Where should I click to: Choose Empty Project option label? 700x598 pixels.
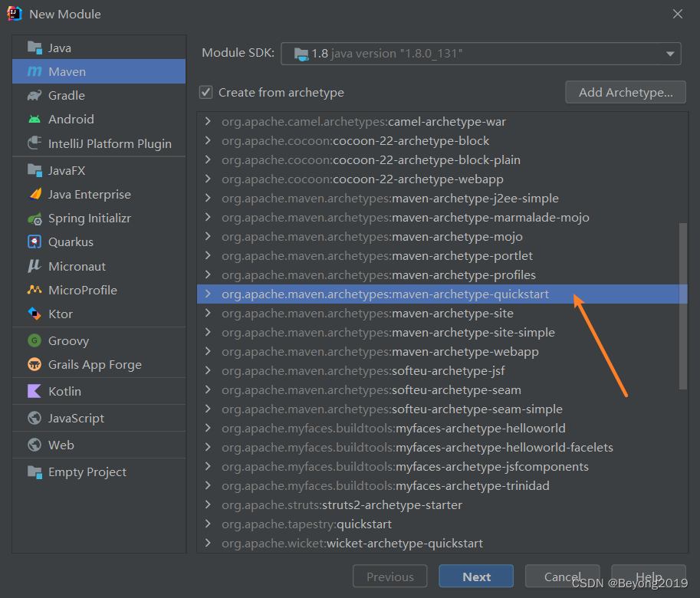click(87, 472)
